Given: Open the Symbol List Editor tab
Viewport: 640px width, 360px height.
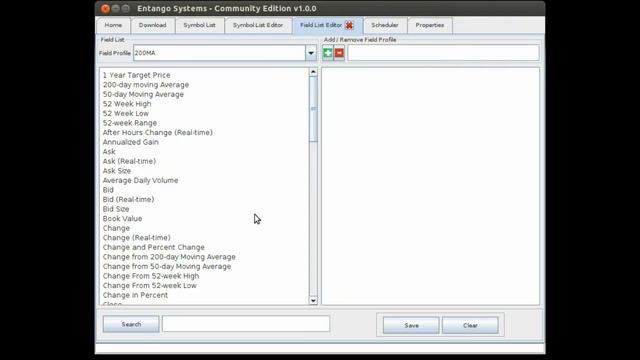Looking at the screenshot, I should tap(258, 25).
